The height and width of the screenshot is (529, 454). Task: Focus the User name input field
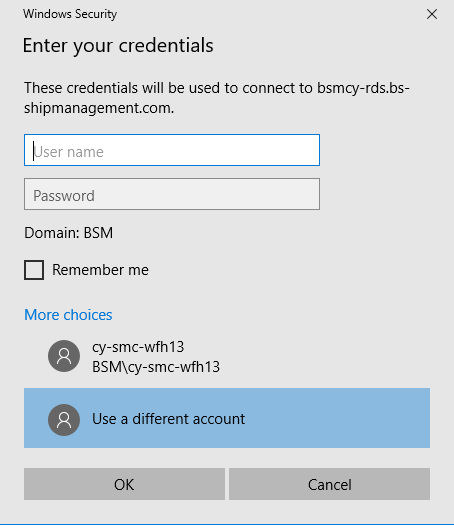click(172, 150)
